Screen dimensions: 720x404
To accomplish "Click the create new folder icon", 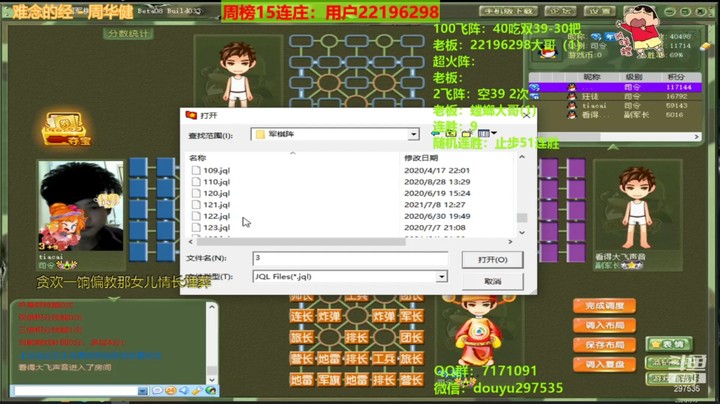I will coord(467,134).
